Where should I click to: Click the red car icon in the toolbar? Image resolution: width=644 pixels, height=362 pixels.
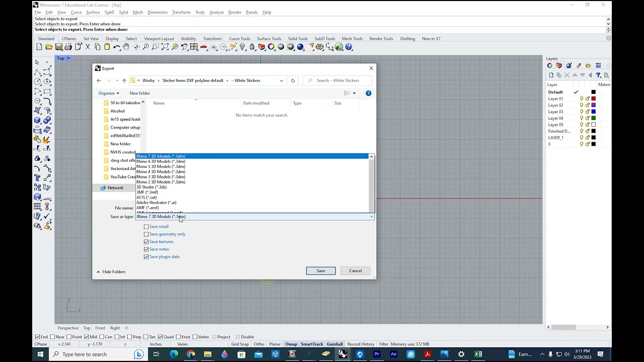click(203, 47)
